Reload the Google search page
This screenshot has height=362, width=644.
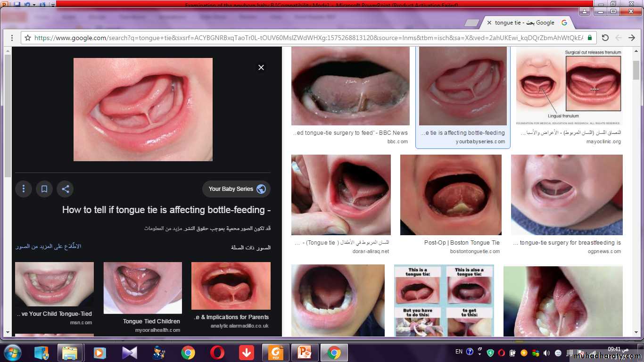pyautogui.click(x=605, y=38)
